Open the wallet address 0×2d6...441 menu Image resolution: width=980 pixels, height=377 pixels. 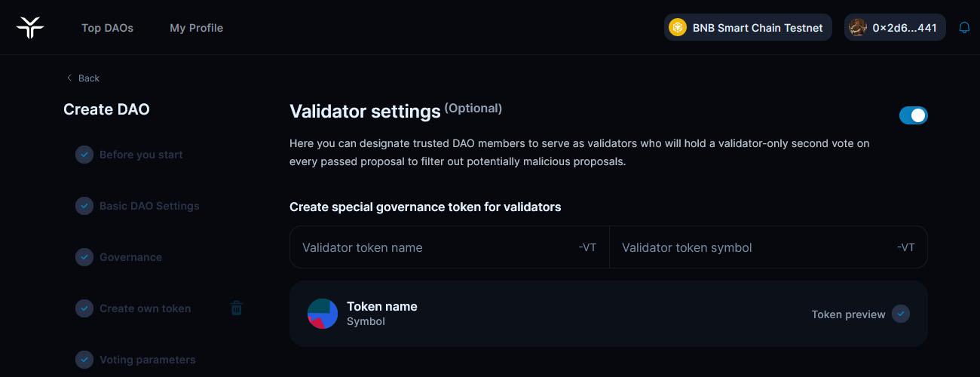pyautogui.click(x=904, y=28)
